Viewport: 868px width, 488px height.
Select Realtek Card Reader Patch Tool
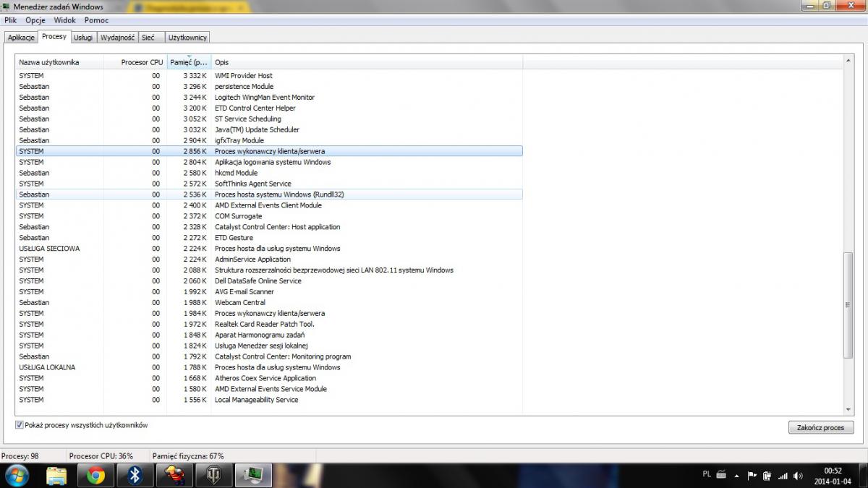coord(269,324)
